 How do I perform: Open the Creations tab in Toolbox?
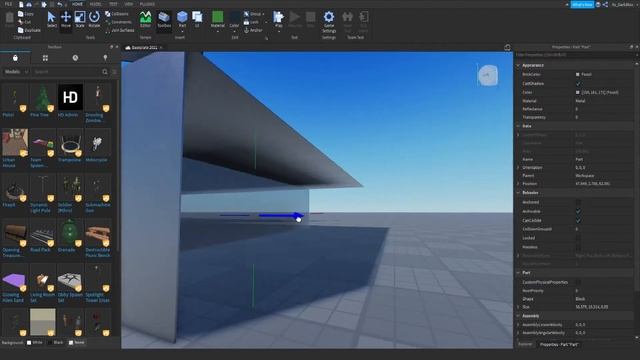[105, 58]
